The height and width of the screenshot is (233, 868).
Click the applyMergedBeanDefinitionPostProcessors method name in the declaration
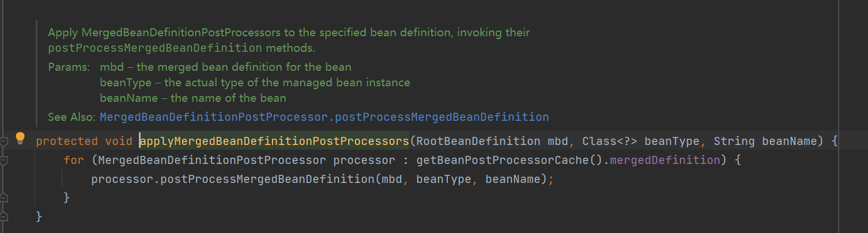pos(274,141)
